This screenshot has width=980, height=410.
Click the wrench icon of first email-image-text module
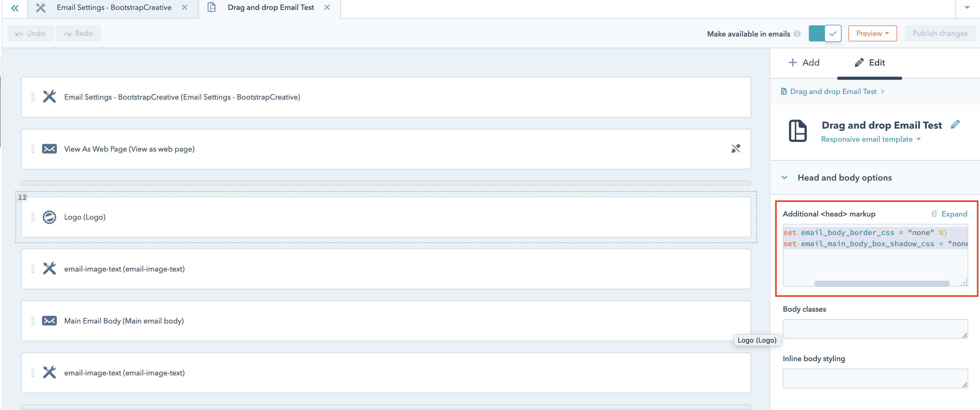49,269
